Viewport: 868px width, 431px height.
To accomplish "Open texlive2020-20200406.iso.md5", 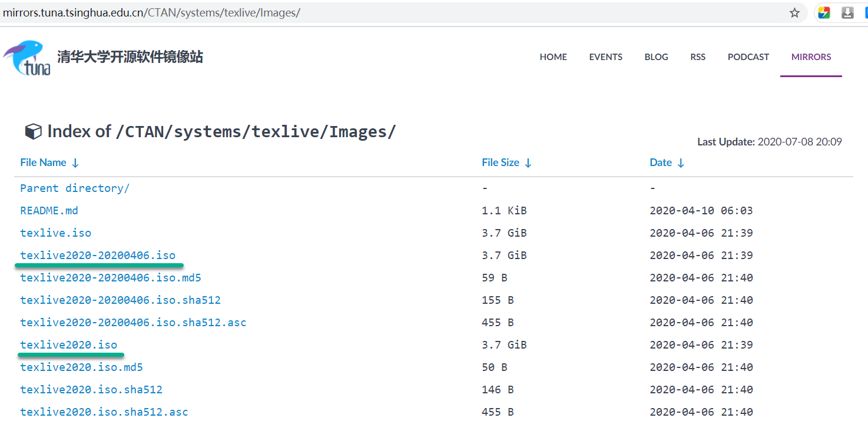I will click(111, 278).
